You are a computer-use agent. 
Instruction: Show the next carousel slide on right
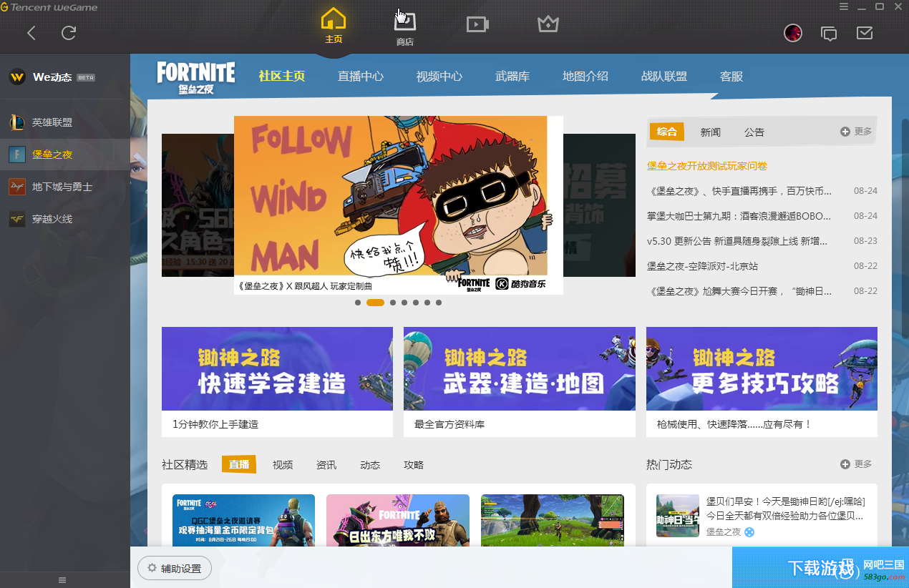coord(599,205)
